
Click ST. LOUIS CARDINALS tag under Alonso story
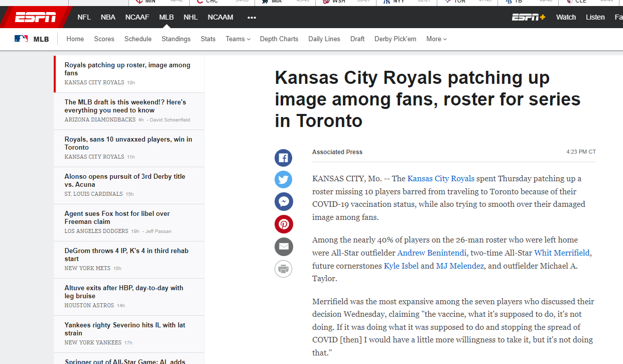click(93, 194)
